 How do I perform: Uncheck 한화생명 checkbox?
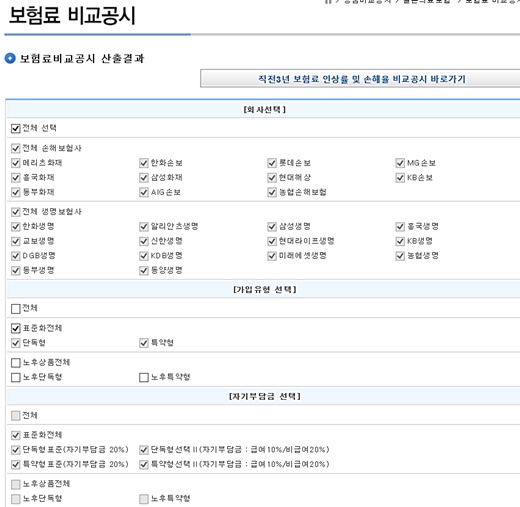[x=16, y=227]
